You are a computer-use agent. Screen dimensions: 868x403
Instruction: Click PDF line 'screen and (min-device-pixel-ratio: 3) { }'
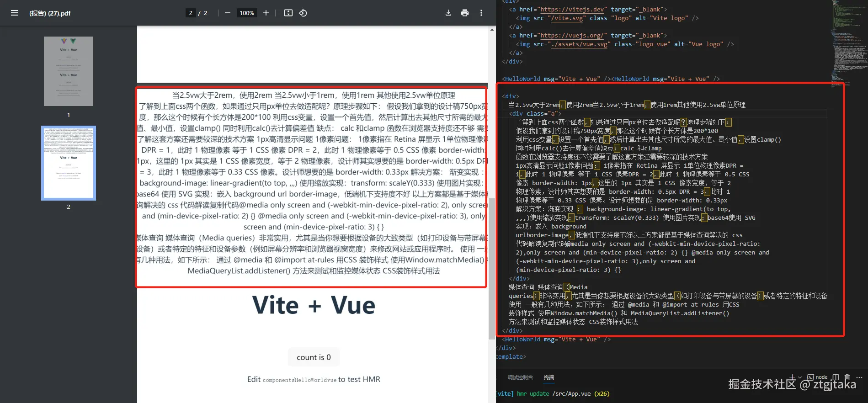[314, 227]
